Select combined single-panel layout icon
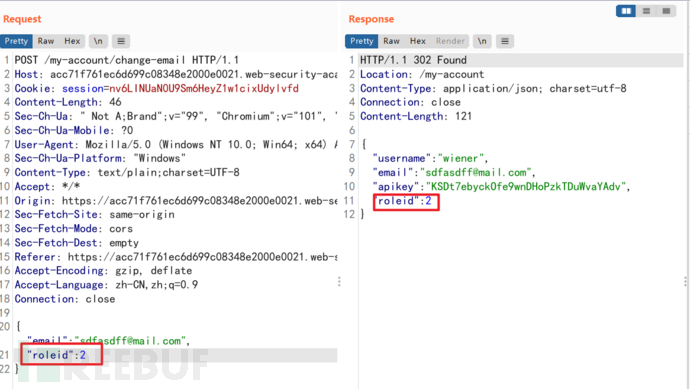 coord(666,11)
